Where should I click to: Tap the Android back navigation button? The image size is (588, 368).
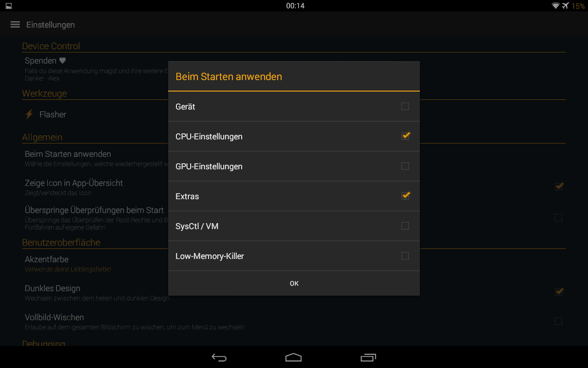point(219,357)
